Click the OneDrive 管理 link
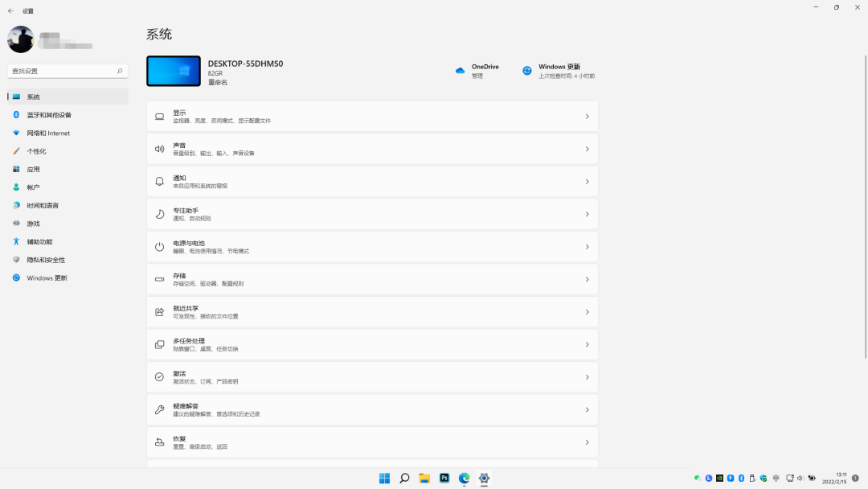868x489 pixels. click(477, 76)
